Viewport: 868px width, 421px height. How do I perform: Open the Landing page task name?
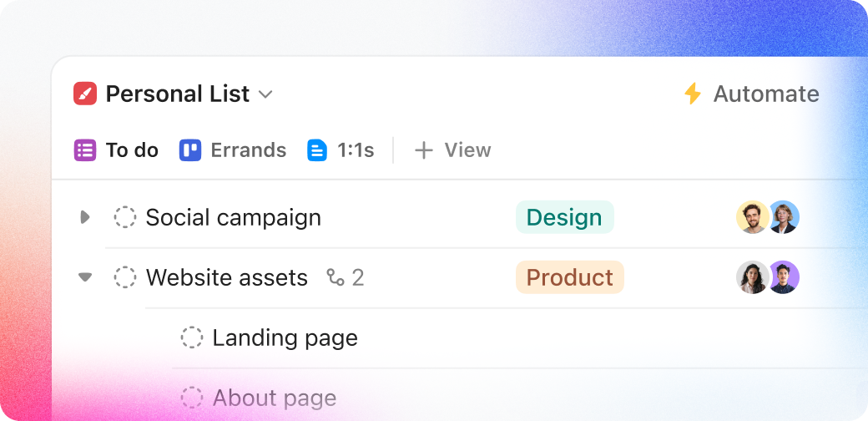point(285,337)
